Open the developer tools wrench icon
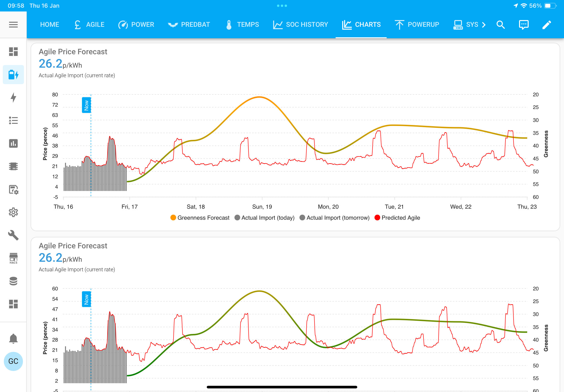The height and width of the screenshot is (392, 564). point(13,235)
